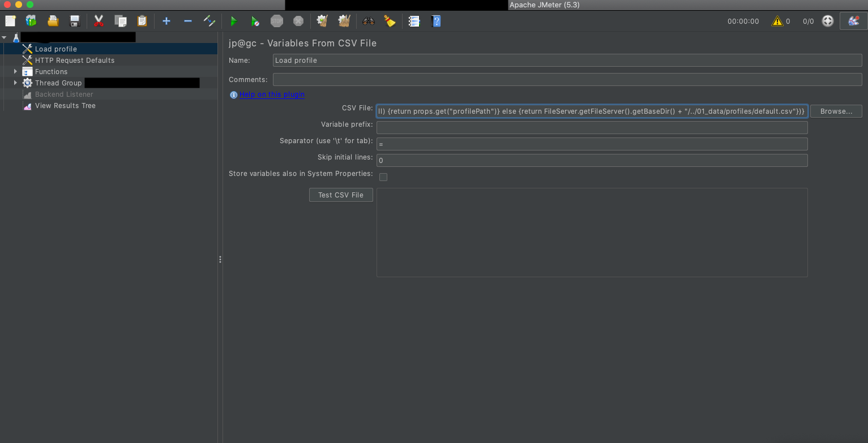Expand the Thread Group node
The image size is (868, 443).
[16, 83]
